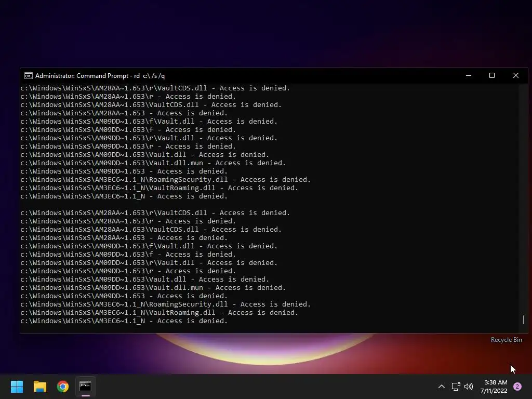This screenshot has width=532, height=399.
Task: Show hidden system tray icons
Action: tap(442, 387)
